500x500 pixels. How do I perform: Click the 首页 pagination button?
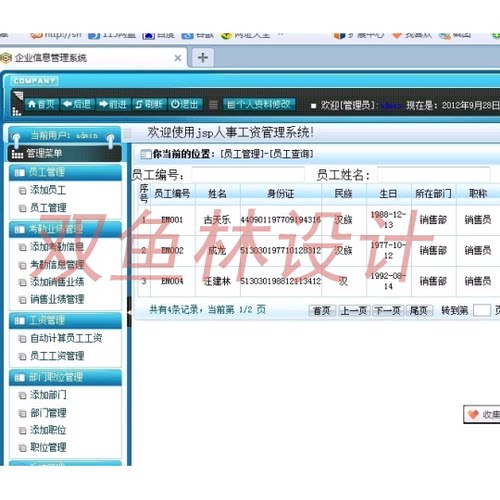[x=322, y=311]
